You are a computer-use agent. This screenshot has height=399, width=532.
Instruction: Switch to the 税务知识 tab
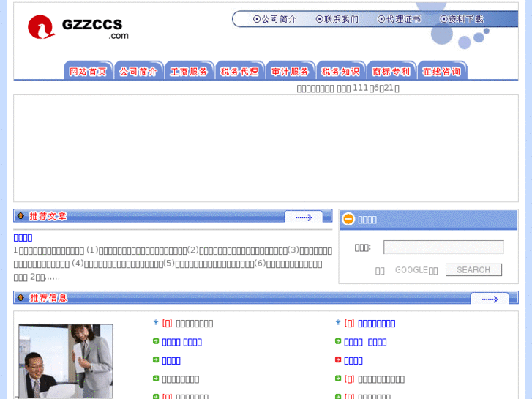pos(341,70)
